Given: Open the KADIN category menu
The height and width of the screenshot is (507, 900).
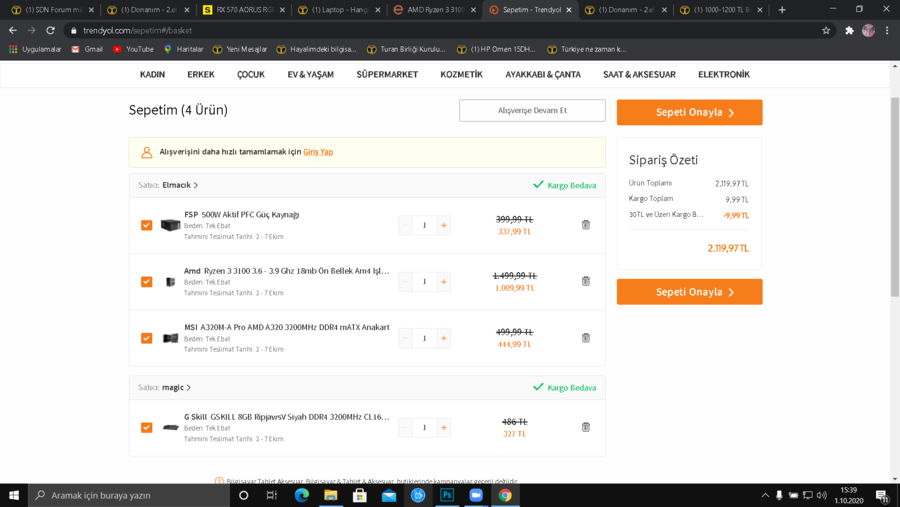Looking at the screenshot, I should (x=152, y=74).
